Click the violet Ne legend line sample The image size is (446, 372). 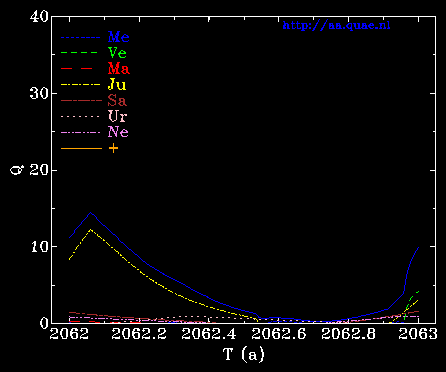pyautogui.click(x=81, y=132)
